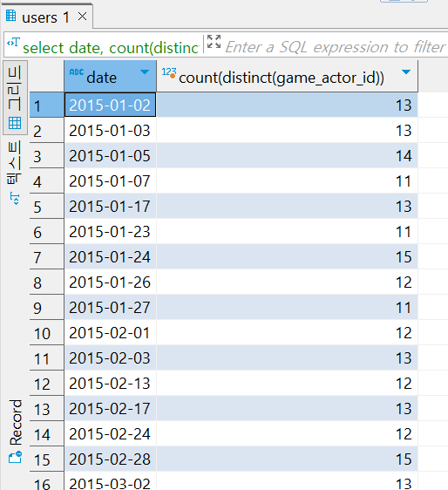Viewport: 448px width, 490px height.
Task: Select count value 13 for 2015-01-02
Action: tap(287, 105)
